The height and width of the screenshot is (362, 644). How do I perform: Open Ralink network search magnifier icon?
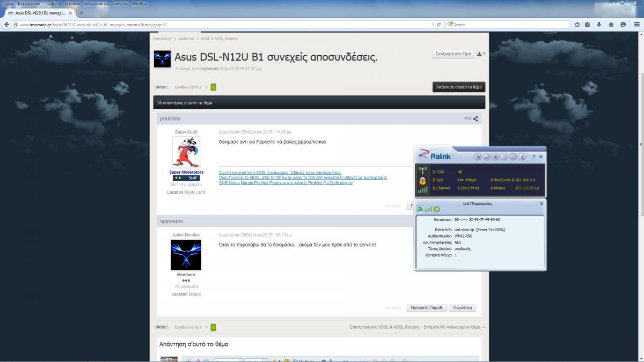coord(486,157)
